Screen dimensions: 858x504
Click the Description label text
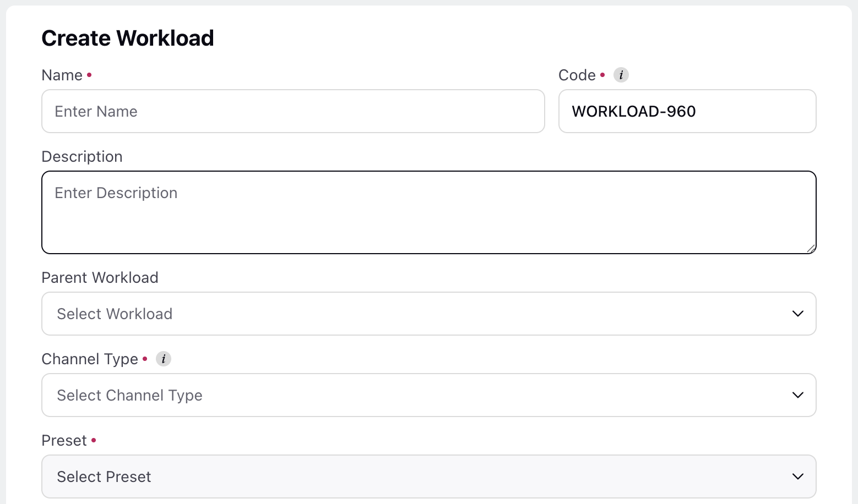click(x=82, y=156)
